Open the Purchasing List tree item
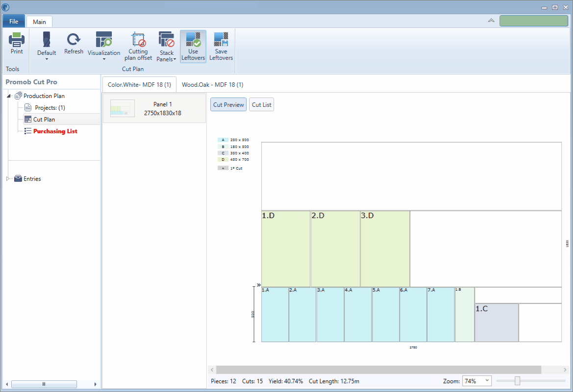 click(55, 131)
